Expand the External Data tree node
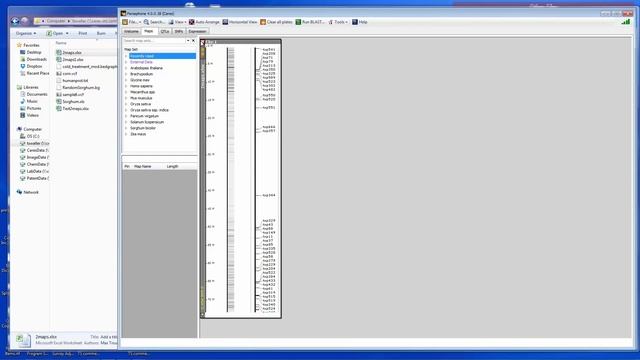This screenshot has height=360, width=640. click(x=126, y=62)
